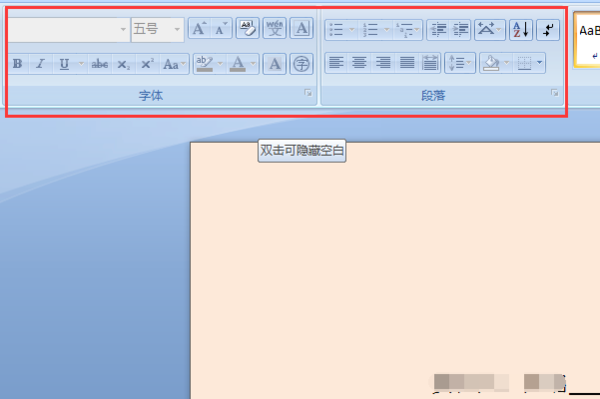Screen dimensions: 600x399
Task: Apply strikethrough to text
Action: (99, 64)
